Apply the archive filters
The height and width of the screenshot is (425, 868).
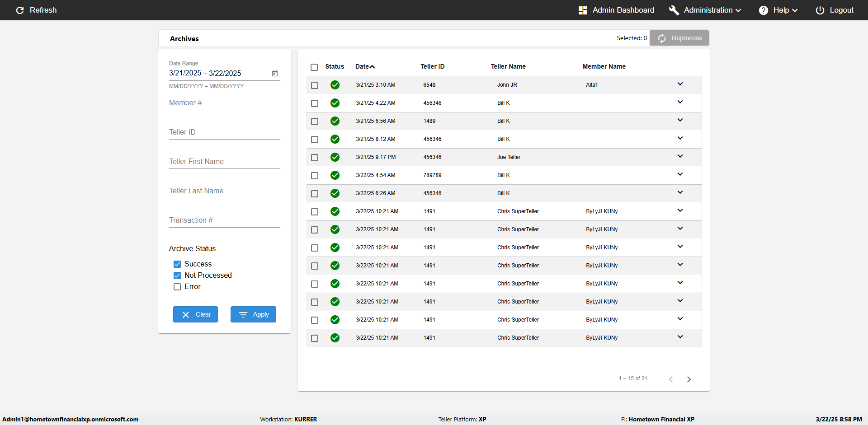click(253, 314)
